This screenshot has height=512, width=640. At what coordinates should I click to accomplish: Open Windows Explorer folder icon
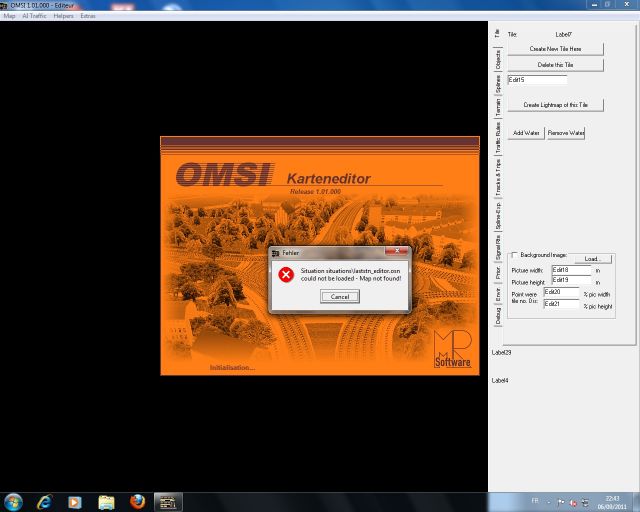[x=106, y=502]
